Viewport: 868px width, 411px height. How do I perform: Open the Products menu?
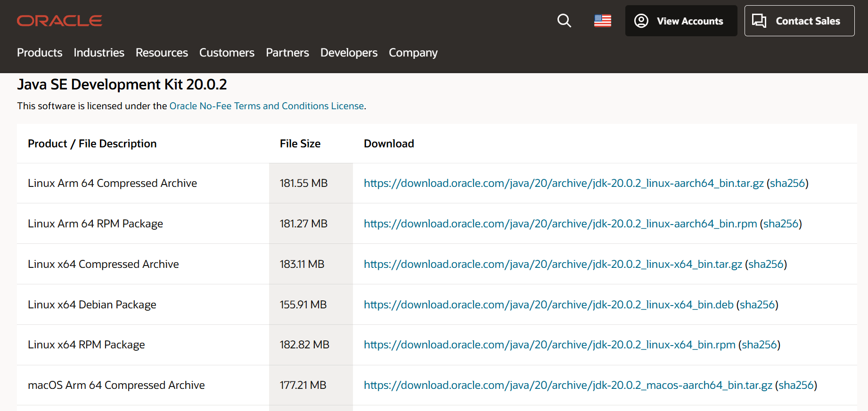click(40, 53)
